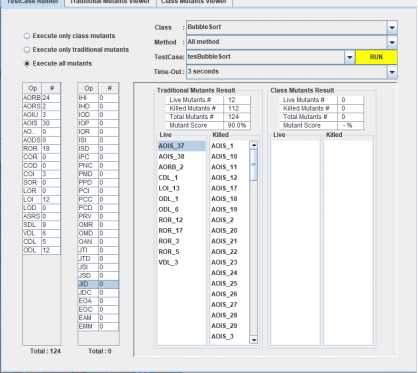
Task: Select killed mutant AOIS_1
Action: 230,146
